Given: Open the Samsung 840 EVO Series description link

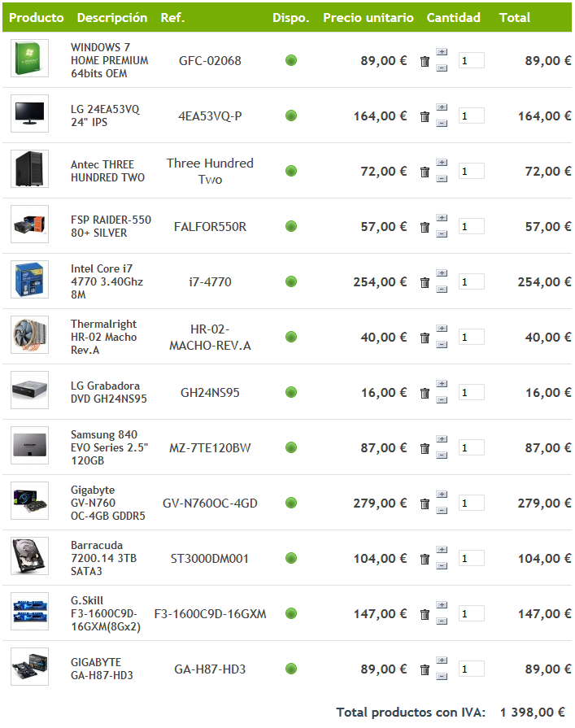Looking at the screenshot, I should [109, 447].
